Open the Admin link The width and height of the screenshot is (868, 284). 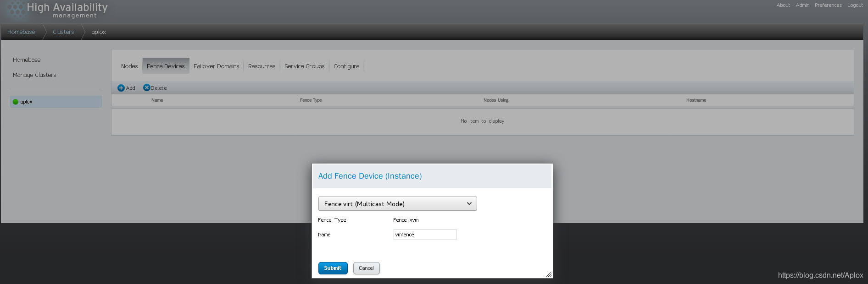pos(802,5)
